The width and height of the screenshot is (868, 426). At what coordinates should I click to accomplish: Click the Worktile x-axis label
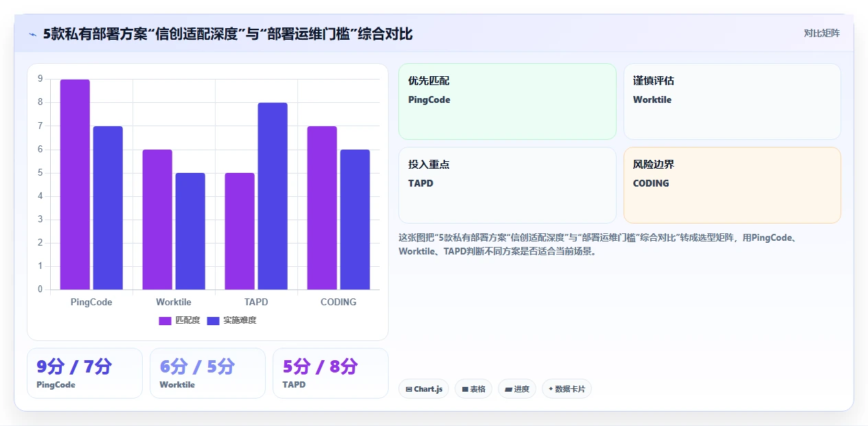coord(174,302)
